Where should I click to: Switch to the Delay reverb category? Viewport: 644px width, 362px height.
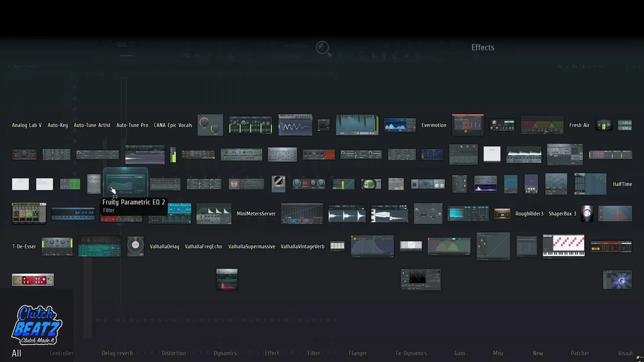pyautogui.click(x=117, y=353)
